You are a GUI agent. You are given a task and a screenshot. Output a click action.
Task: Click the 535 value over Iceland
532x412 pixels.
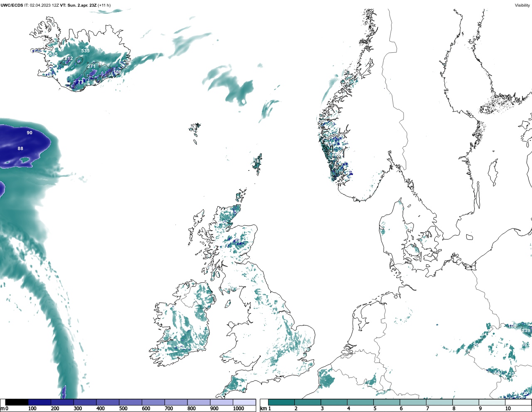click(85, 51)
